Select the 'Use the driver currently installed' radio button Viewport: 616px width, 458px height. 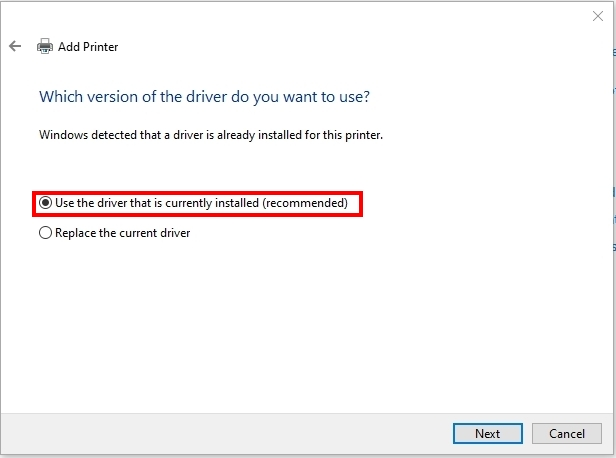(x=45, y=203)
